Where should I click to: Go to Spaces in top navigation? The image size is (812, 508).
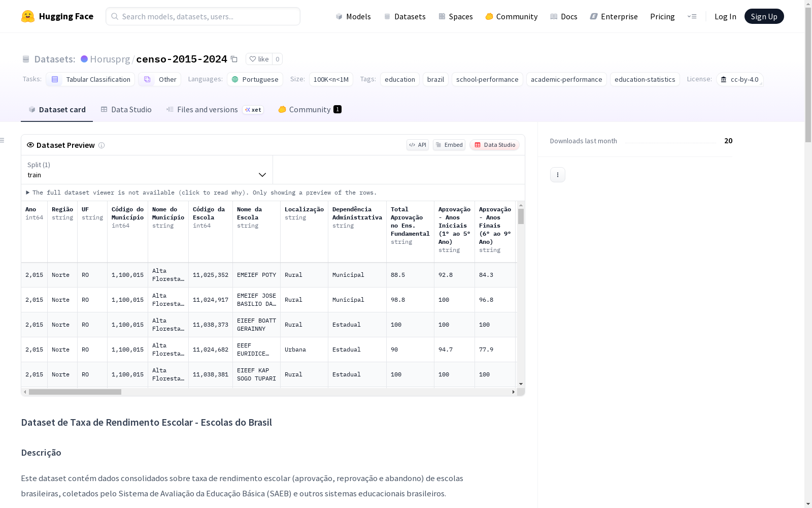point(456,16)
